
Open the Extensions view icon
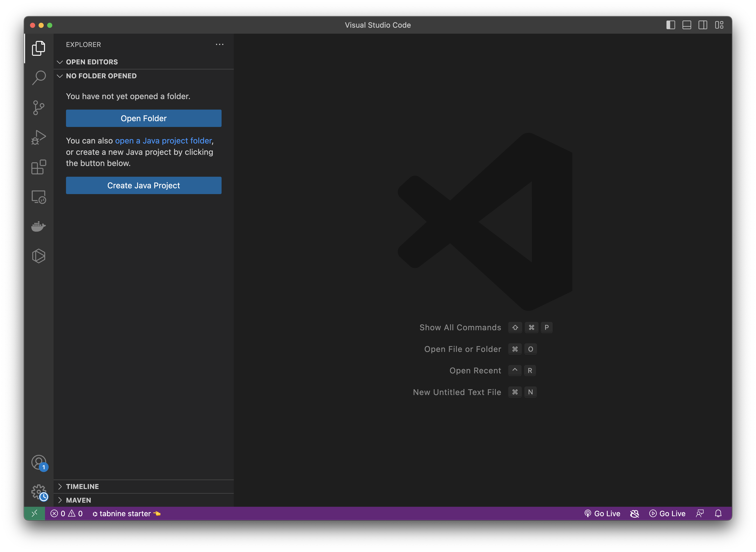[39, 167]
